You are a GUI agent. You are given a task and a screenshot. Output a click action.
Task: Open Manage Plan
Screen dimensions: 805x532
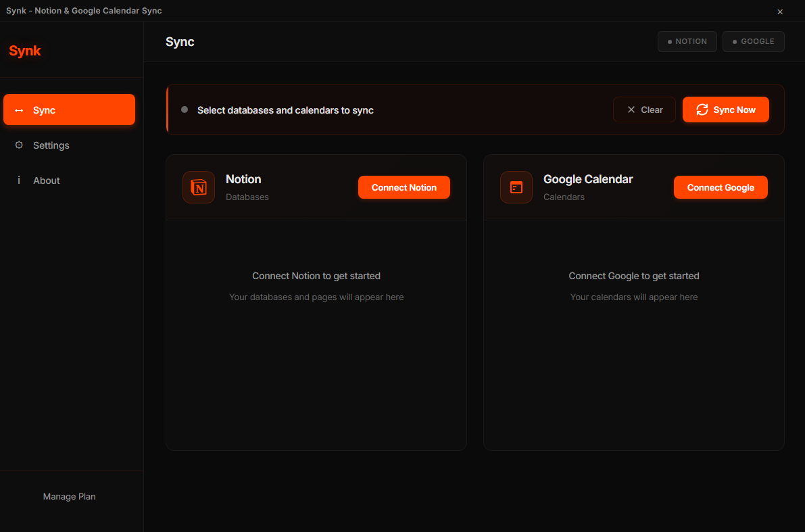tap(69, 496)
